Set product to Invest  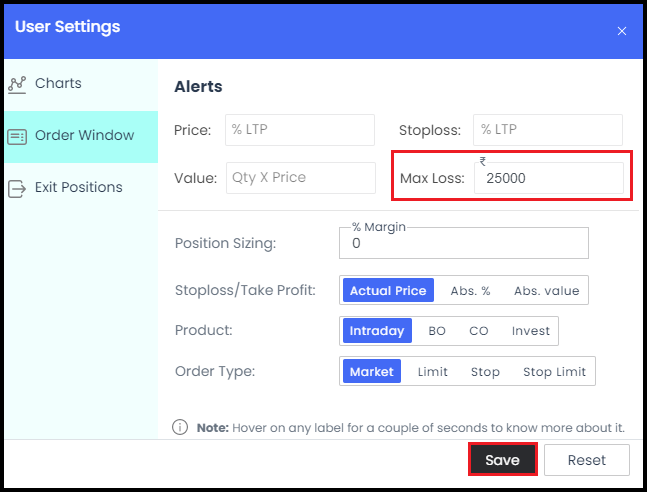point(531,331)
